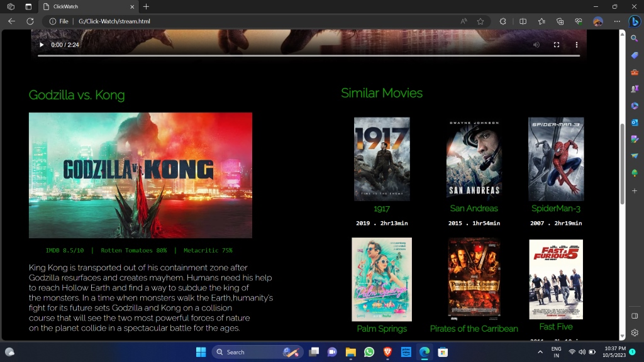Close the ClickWatch tab
The width and height of the screenshot is (644, 362).
(132, 6)
